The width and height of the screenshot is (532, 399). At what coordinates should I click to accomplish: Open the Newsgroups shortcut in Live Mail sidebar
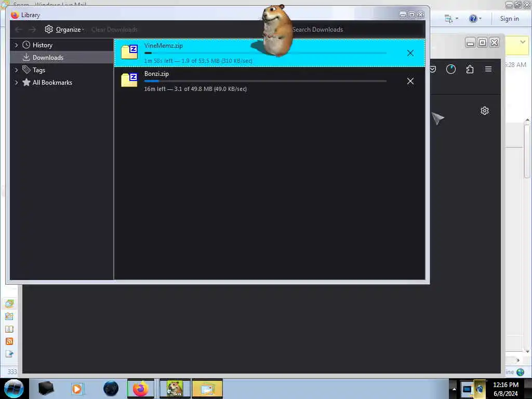coord(9,354)
